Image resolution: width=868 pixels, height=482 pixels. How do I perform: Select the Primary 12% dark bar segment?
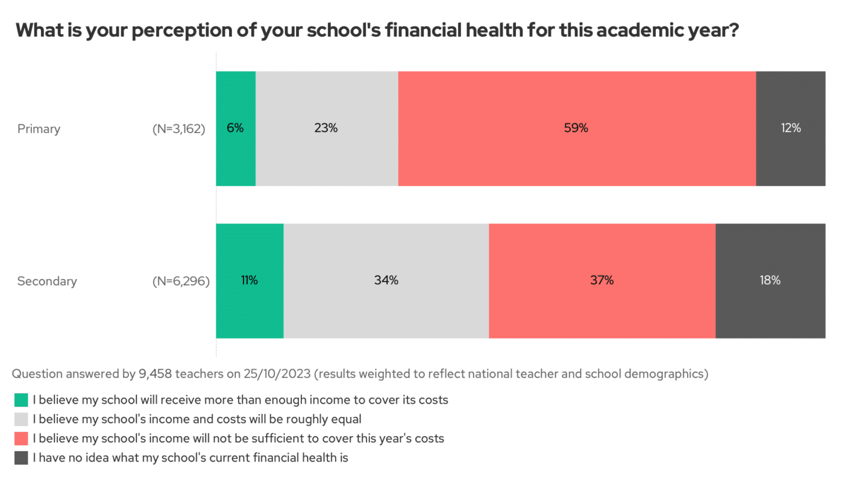pos(790,128)
